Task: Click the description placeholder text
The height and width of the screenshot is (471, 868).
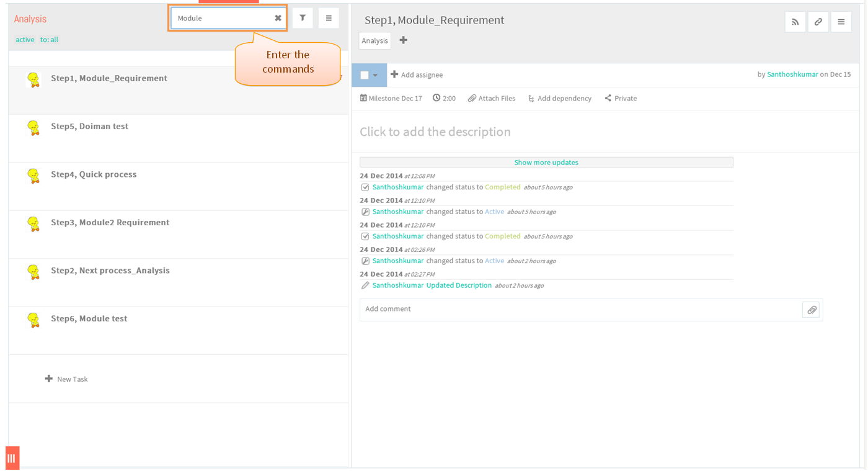Action: coord(435,132)
